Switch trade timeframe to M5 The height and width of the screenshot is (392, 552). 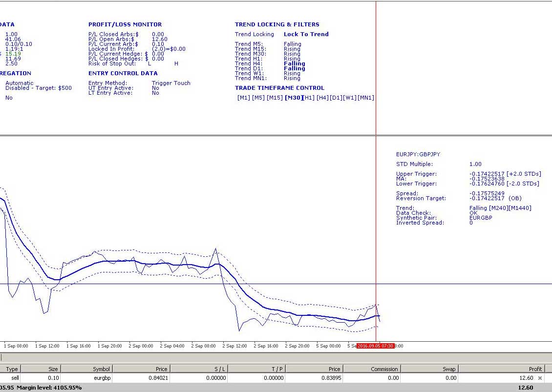pos(258,98)
